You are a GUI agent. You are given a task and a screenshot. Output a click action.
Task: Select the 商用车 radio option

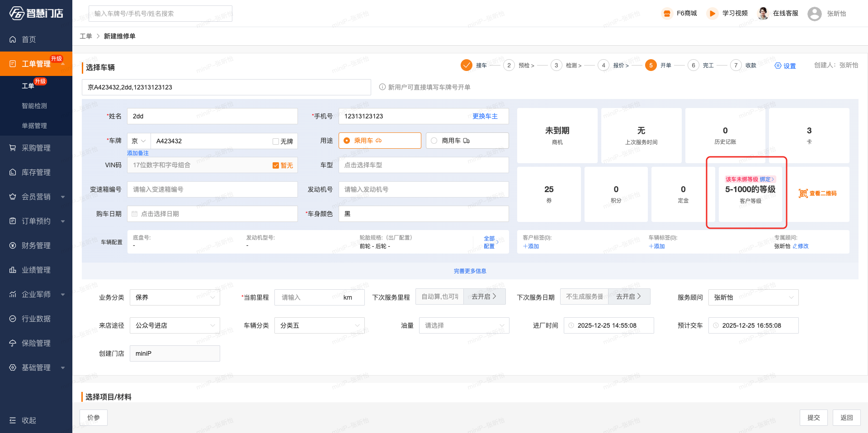click(x=434, y=141)
